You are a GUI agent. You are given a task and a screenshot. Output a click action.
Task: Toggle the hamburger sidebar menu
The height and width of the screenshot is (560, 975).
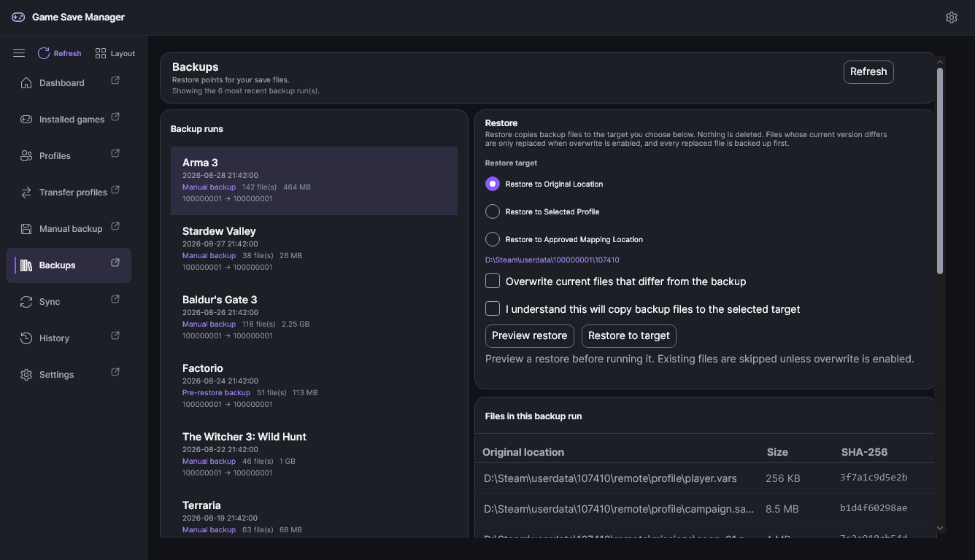pyautogui.click(x=19, y=53)
